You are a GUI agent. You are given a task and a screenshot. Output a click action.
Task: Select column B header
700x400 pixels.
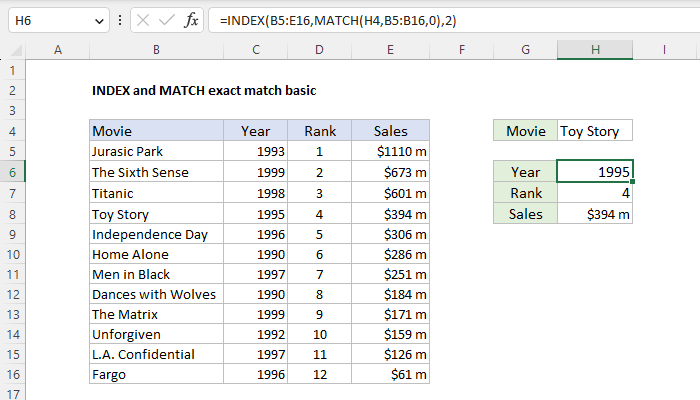[156, 50]
